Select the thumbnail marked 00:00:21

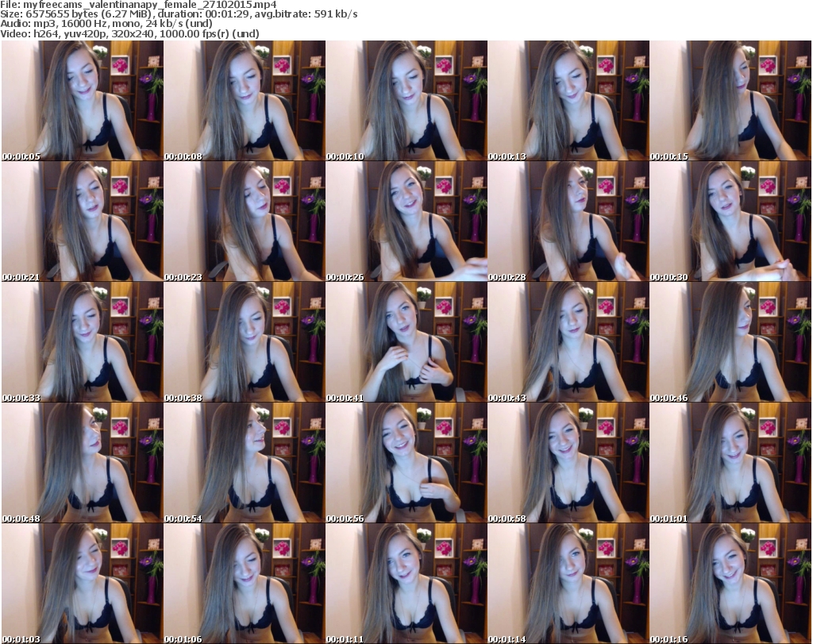click(82, 222)
